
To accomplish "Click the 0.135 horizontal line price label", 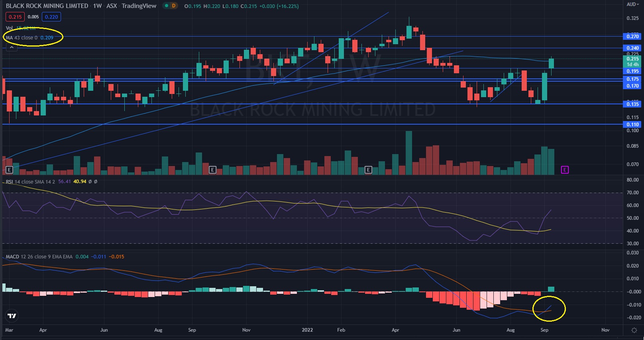I will (x=632, y=104).
